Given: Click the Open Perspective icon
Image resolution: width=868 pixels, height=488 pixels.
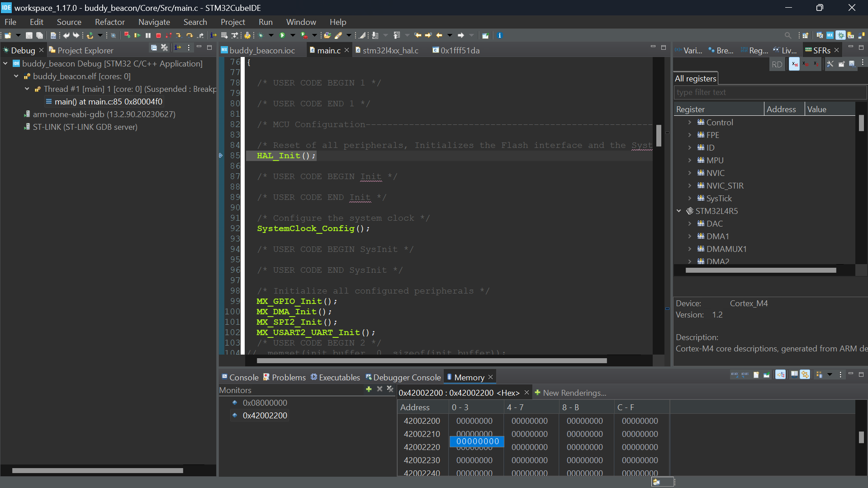Looking at the screenshot, I should 806,35.
